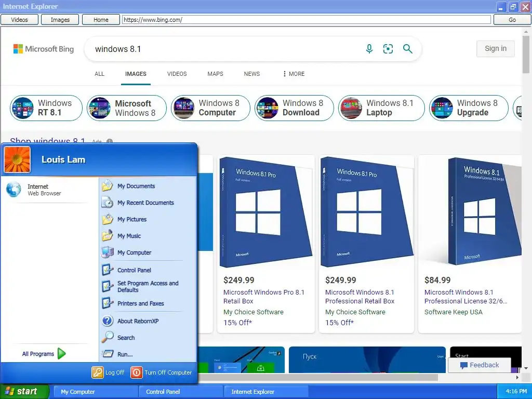The width and height of the screenshot is (532, 399).
Task: Switch to My Computer taskbar item
Action: (96, 392)
